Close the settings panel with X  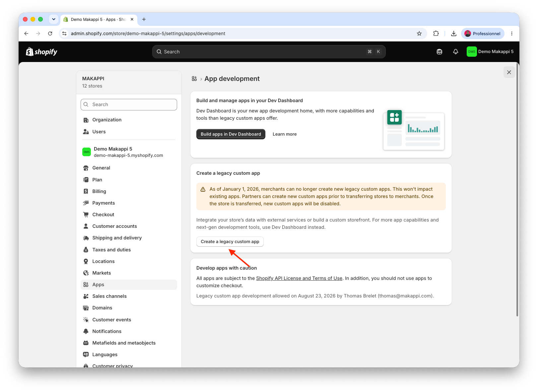pyautogui.click(x=509, y=72)
